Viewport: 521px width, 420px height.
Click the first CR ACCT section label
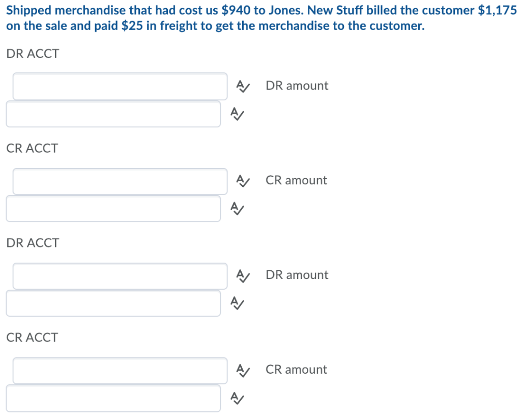[32, 148]
